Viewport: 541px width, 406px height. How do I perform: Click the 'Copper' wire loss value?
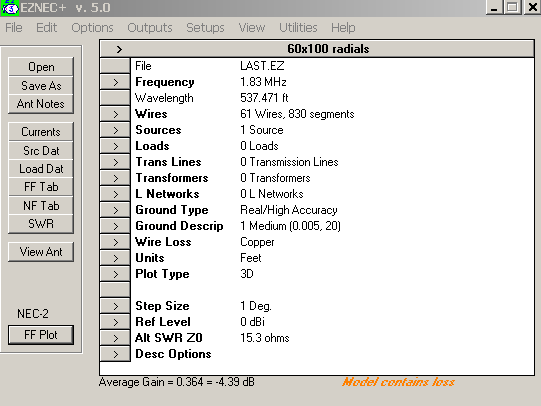[257, 242]
